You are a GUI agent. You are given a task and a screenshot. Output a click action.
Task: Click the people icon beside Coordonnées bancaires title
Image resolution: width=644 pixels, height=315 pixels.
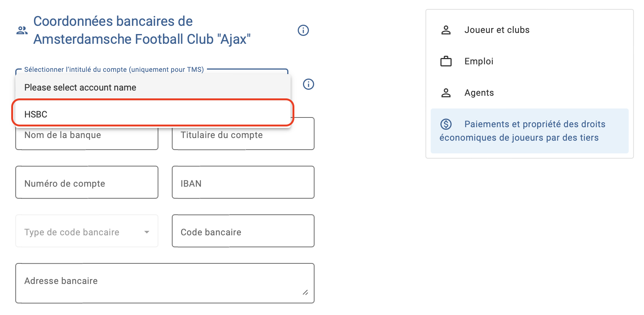(22, 30)
